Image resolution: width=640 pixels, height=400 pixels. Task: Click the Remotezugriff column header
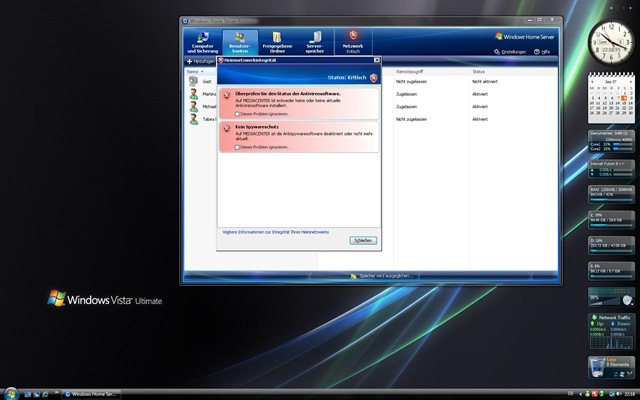pos(409,71)
